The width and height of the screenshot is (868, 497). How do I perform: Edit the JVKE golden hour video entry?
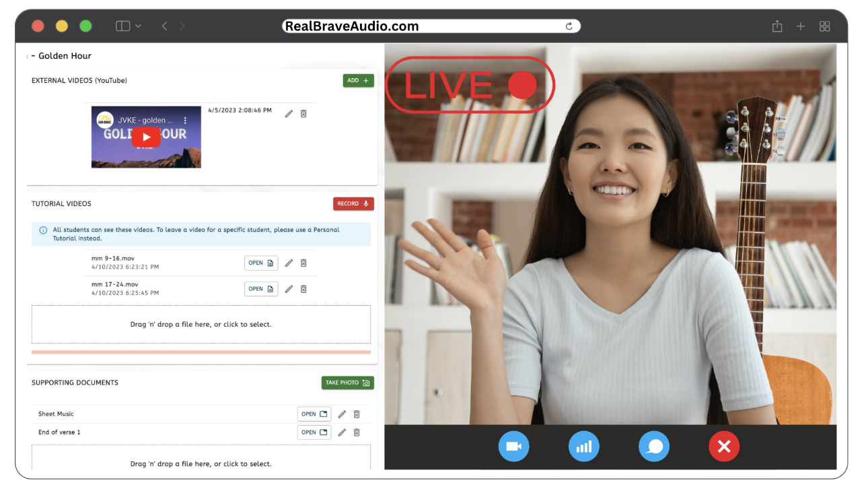289,114
